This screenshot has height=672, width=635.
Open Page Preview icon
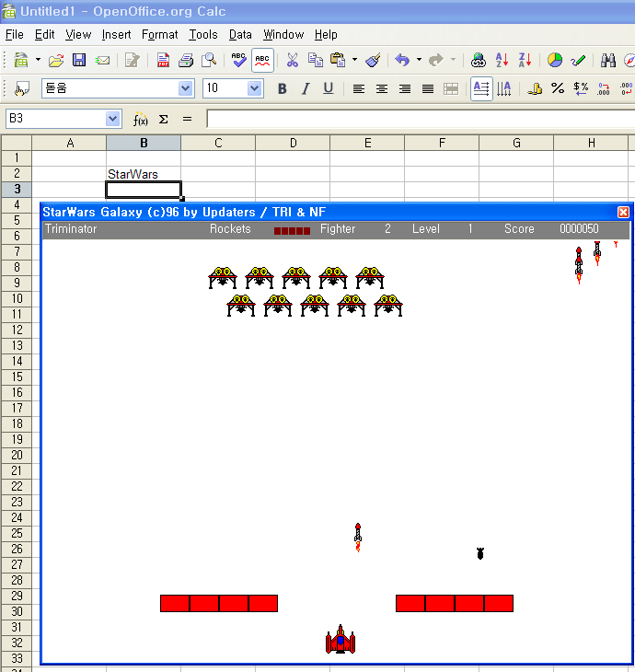(209, 60)
